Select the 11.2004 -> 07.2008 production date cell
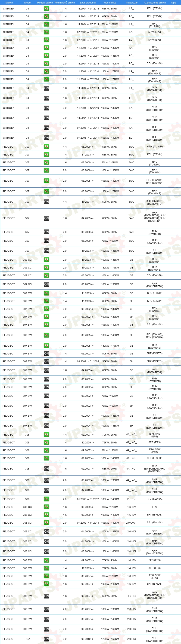Image resolution: width=181 pixels, height=644 pixels. (x=88, y=79)
